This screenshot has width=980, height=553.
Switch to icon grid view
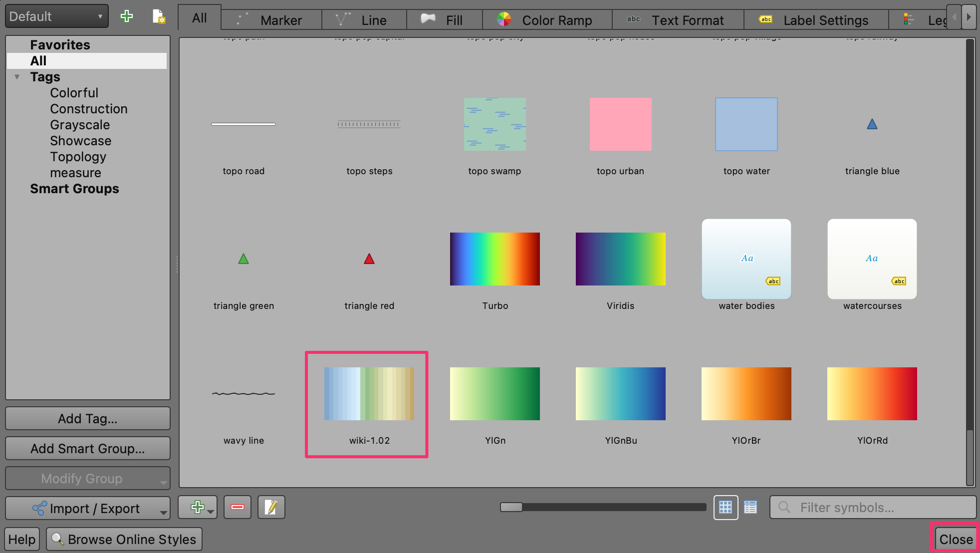(x=726, y=507)
